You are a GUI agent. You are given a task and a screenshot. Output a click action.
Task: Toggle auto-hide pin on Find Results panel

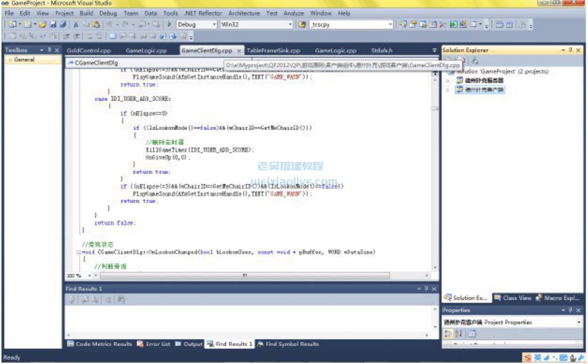pos(426,289)
